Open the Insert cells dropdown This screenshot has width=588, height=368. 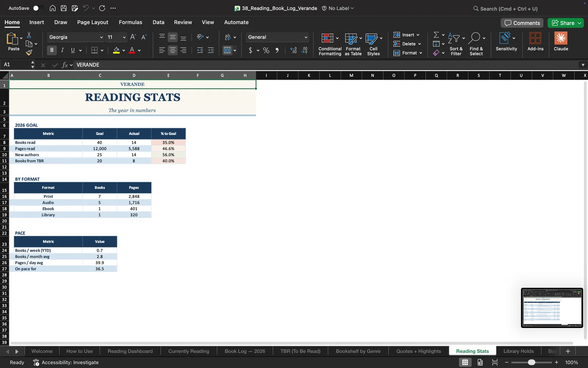pyautogui.click(x=406, y=35)
